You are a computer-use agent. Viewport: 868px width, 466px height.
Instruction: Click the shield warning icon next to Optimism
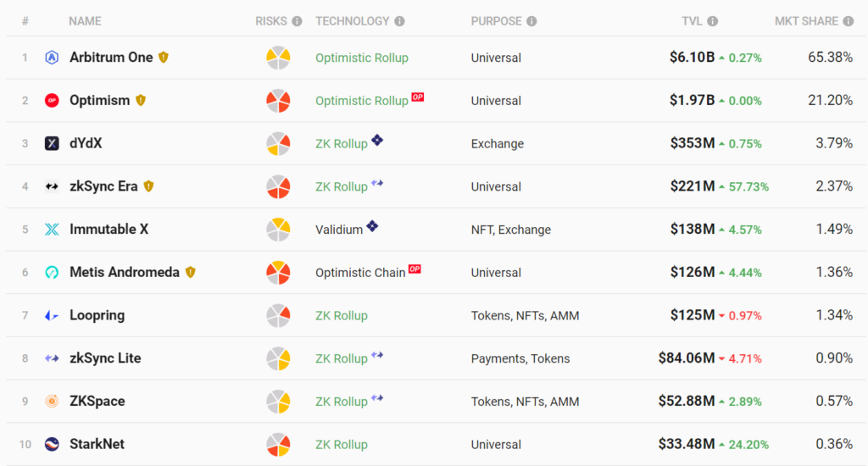click(141, 100)
